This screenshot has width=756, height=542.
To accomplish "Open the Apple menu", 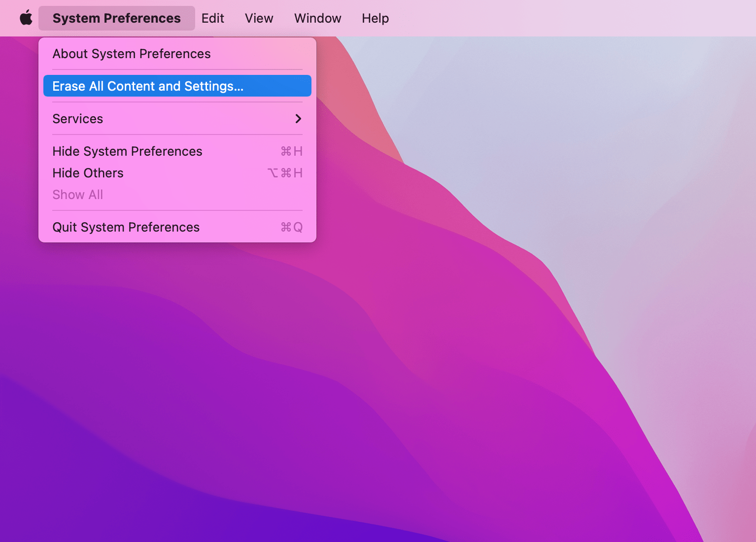I will [26, 18].
